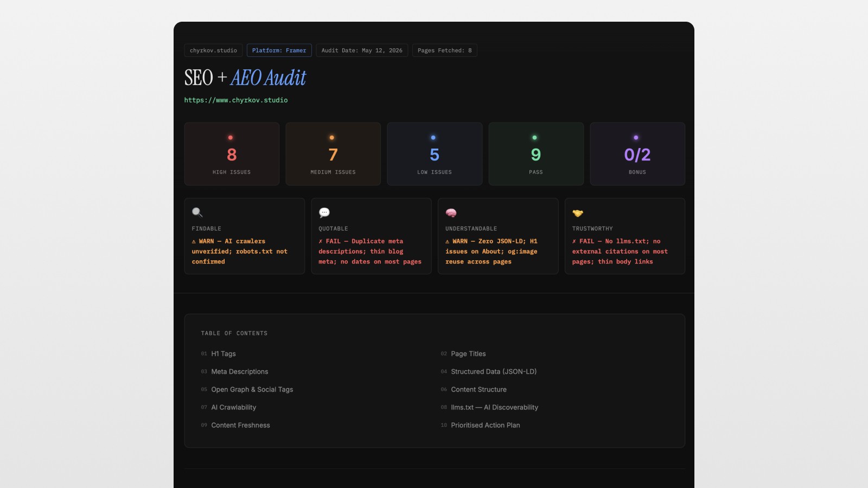Click the FINDABLE label

pos(207,229)
